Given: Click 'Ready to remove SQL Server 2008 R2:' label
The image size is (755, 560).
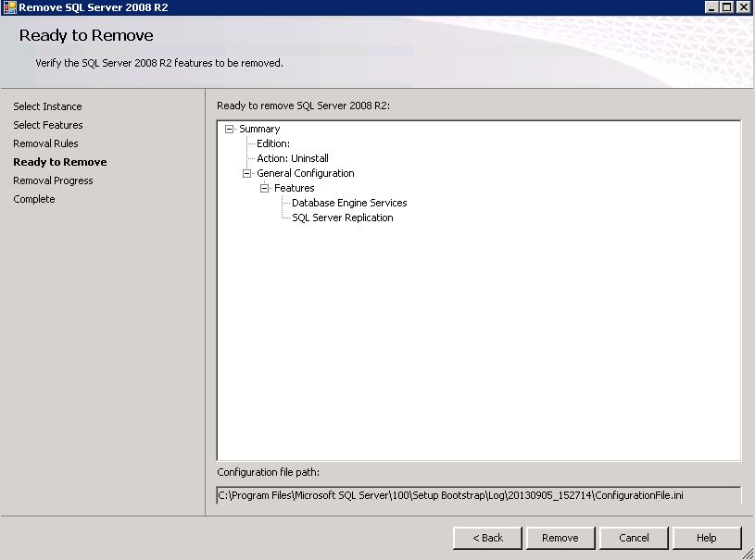Looking at the screenshot, I should pyautogui.click(x=303, y=106).
